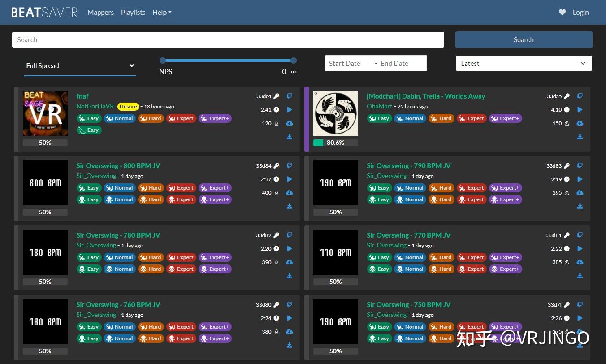
Task: Play preview of 780 BPM JV
Action: point(290,248)
